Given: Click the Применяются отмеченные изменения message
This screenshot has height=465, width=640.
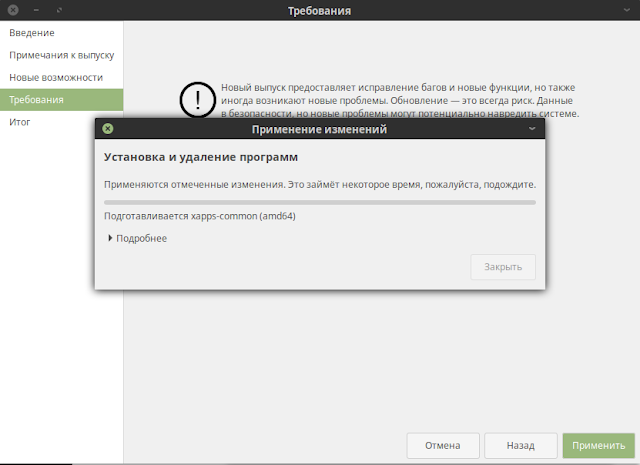Looking at the screenshot, I should (x=320, y=185).
